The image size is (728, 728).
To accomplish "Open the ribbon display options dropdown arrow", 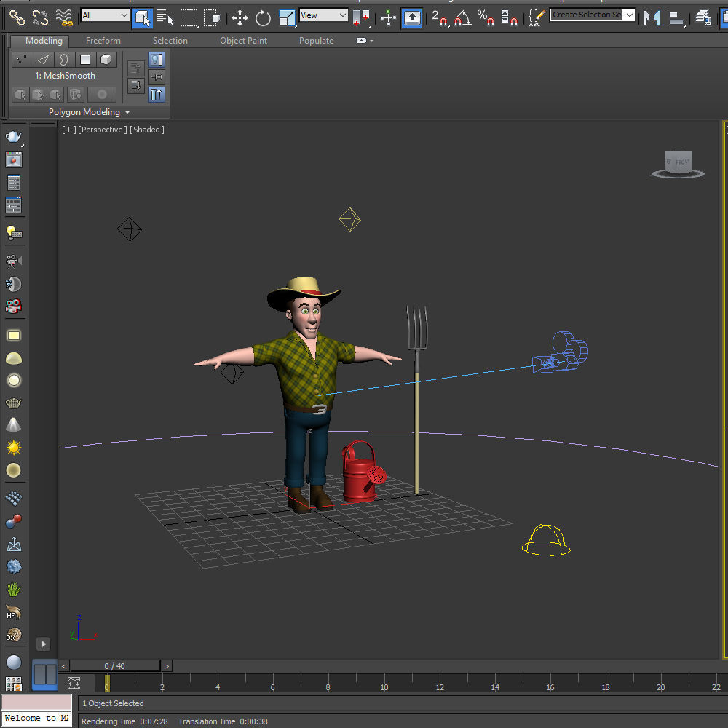I will (x=371, y=41).
